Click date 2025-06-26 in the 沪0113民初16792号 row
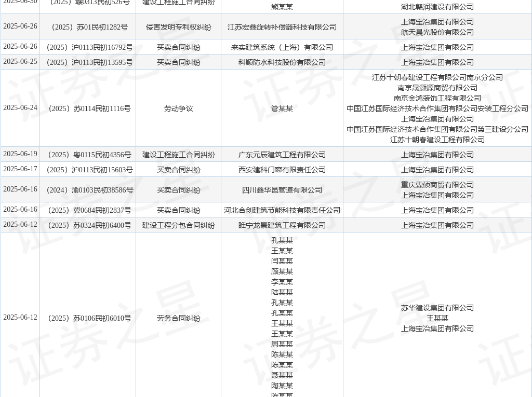Image resolution: width=532 pixels, height=397 pixels. click(20, 47)
